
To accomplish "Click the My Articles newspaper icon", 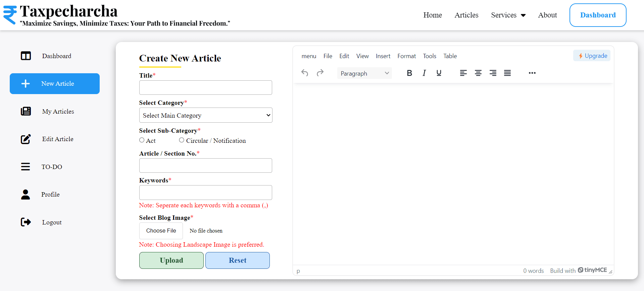I will coord(26,111).
